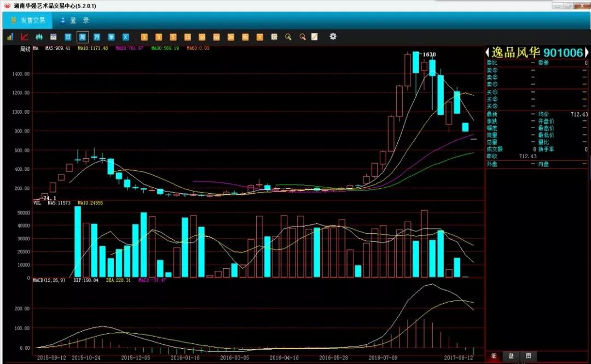The height and width of the screenshot is (364, 591).
Task: Click the DEA:228.31 value label
Action: [x=118, y=280]
